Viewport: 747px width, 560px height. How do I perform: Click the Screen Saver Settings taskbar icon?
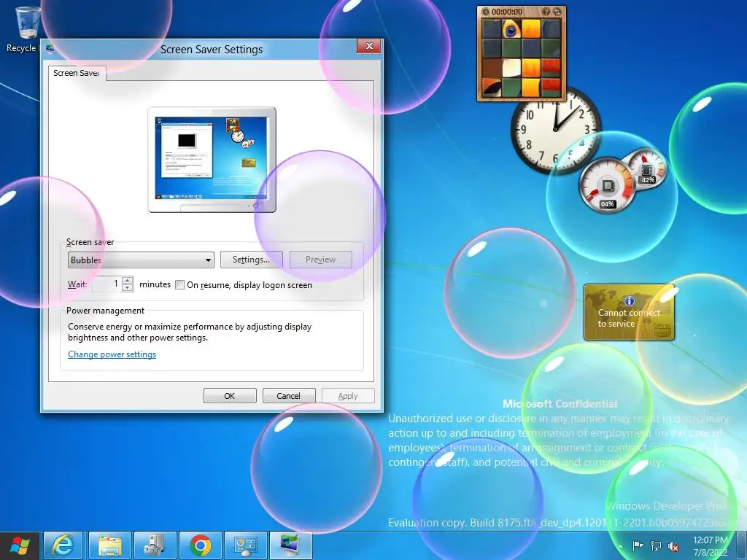[291, 545]
